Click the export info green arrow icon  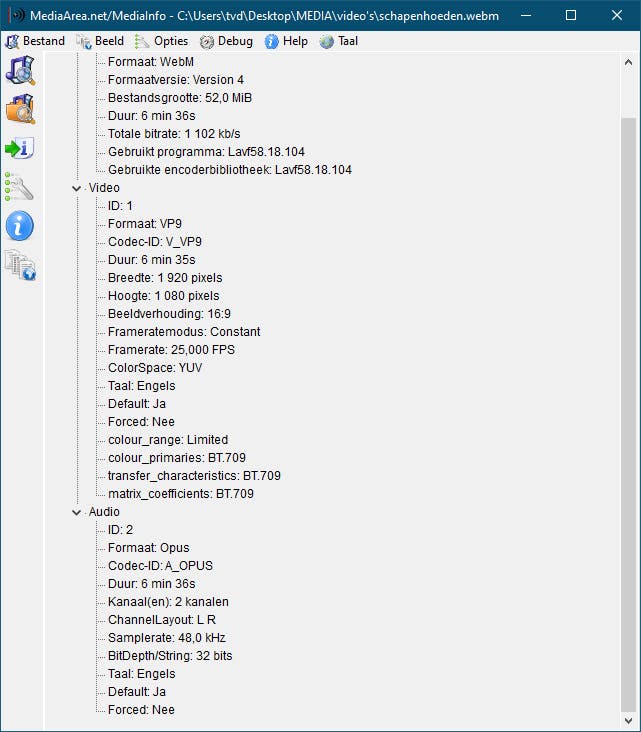click(20, 148)
